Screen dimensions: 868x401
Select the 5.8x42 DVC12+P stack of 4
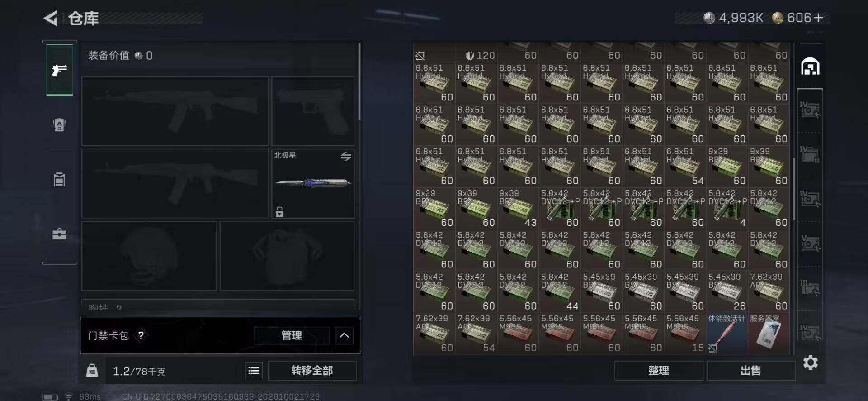click(726, 208)
